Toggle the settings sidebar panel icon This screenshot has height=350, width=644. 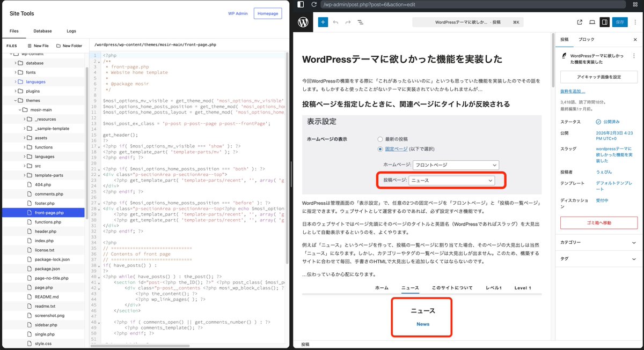(x=605, y=22)
